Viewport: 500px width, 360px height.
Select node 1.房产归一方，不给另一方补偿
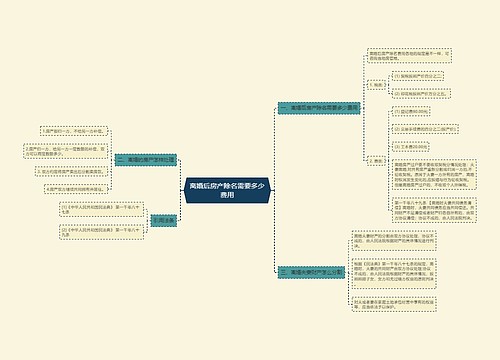74,131
